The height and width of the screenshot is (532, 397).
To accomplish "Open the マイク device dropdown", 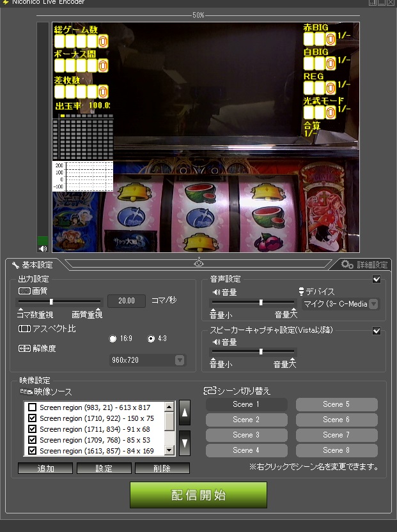I will tap(340, 304).
